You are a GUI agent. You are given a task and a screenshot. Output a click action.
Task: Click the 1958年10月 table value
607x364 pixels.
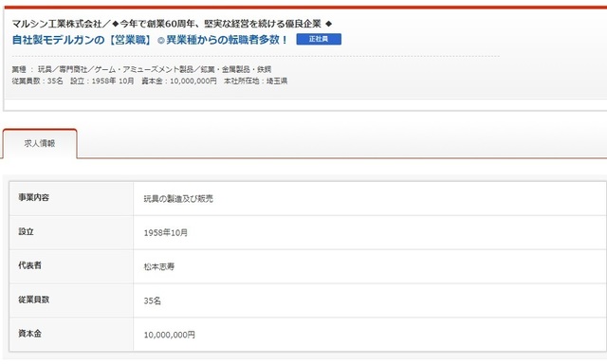pyautogui.click(x=166, y=232)
